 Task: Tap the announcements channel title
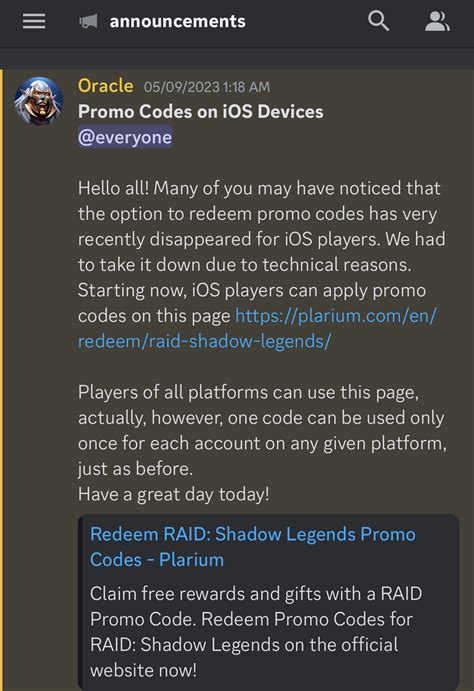(x=178, y=21)
